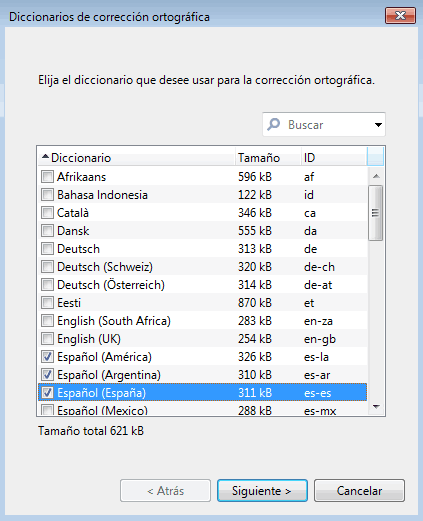Disable the Español (Argentina) checkbox
Screen dimensions: 423x521
point(47,375)
